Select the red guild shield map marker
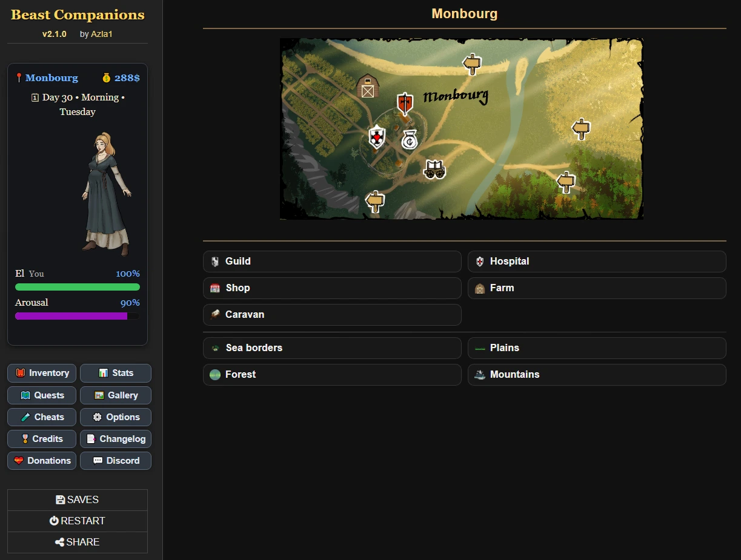 point(405,104)
